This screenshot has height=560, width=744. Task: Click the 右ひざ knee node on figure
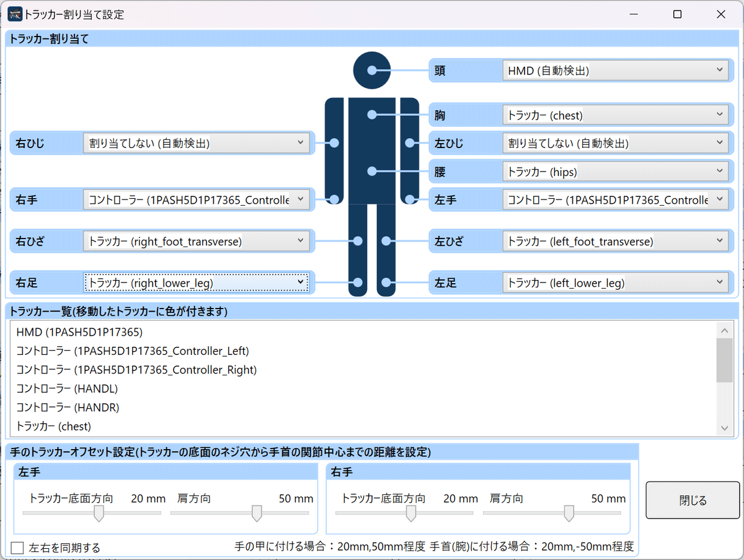[x=357, y=241]
